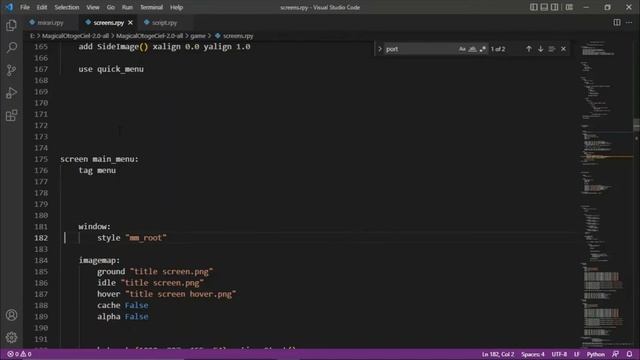
Task: Open editor More Actions ellipsis
Action: (x=629, y=22)
